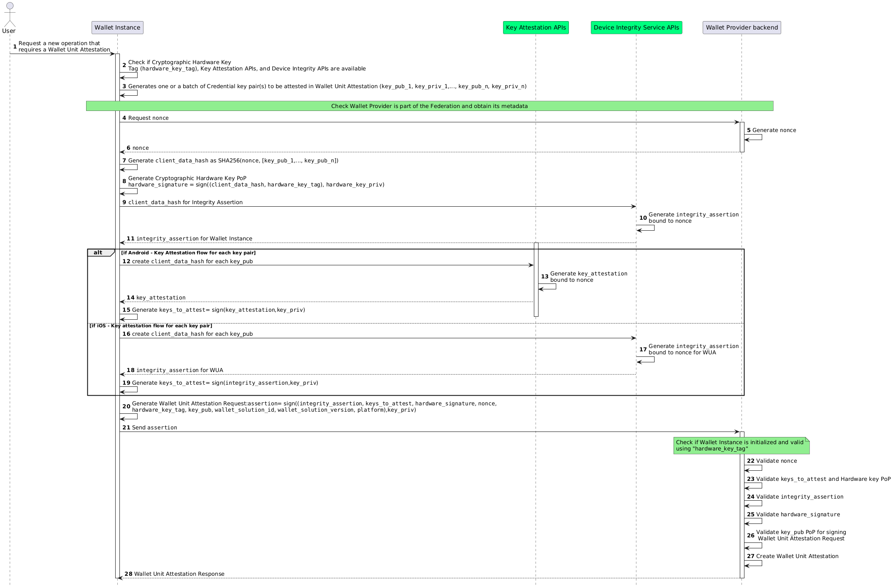The width and height of the screenshot is (893, 588).
Task: Click the if Android condition label
Action: pos(188,253)
